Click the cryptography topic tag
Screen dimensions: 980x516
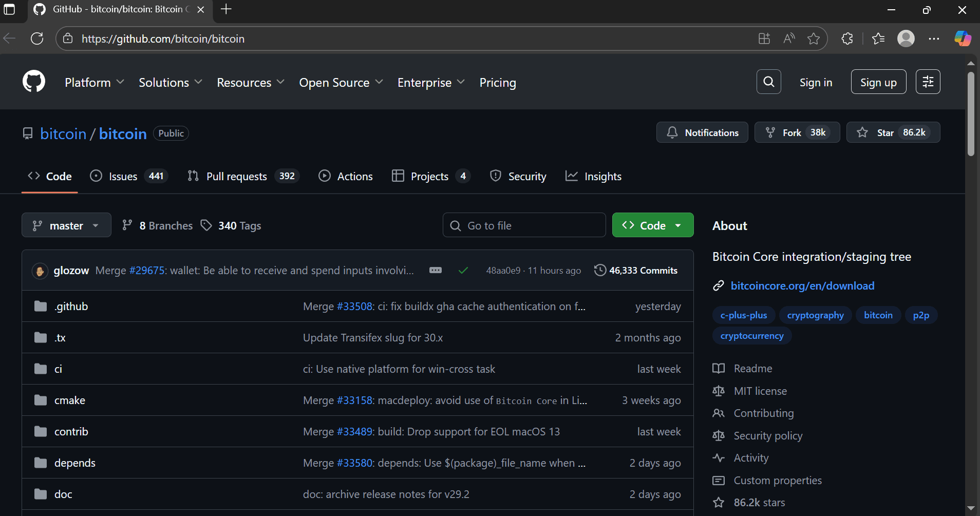coord(815,315)
